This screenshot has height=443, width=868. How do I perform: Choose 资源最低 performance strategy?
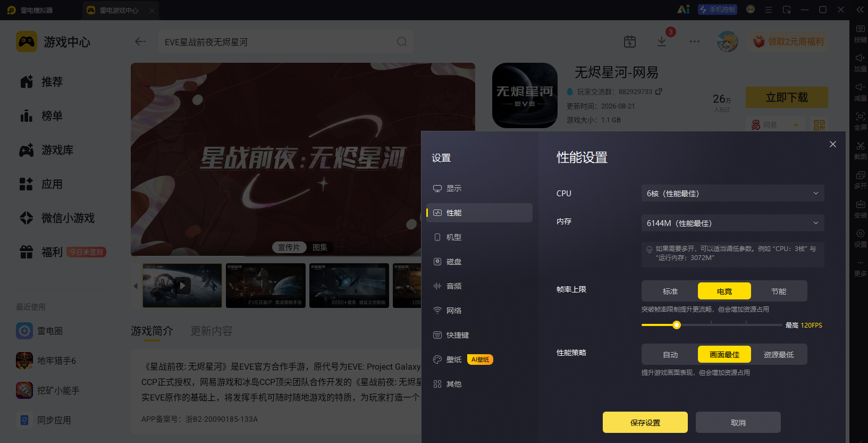(x=779, y=354)
